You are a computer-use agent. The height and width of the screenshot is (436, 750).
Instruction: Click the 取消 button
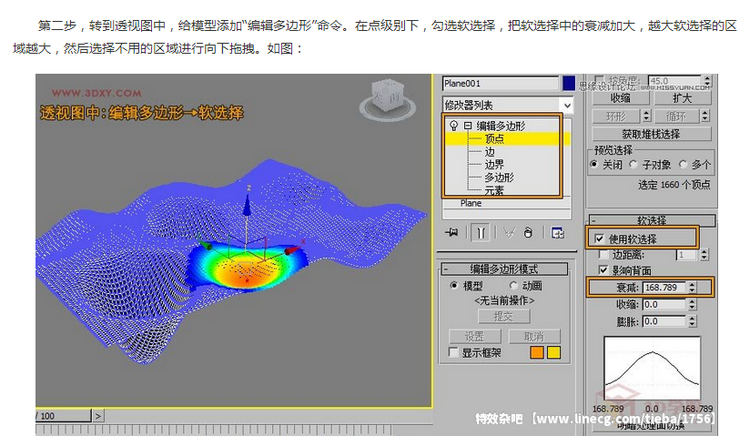[534, 336]
